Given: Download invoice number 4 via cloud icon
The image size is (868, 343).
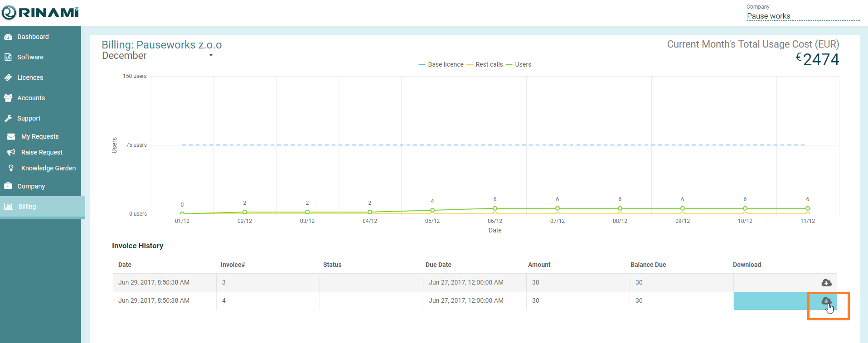Looking at the screenshot, I should pos(826,301).
